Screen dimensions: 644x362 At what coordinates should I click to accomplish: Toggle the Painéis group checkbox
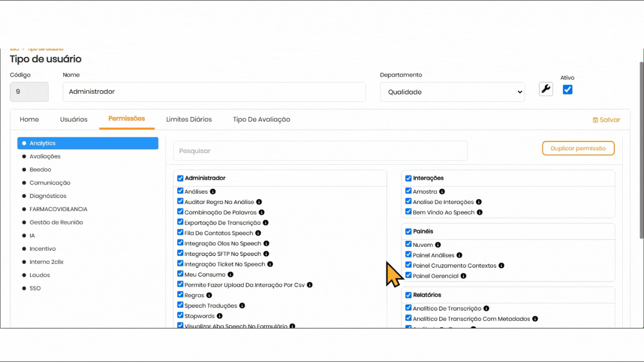408,231
